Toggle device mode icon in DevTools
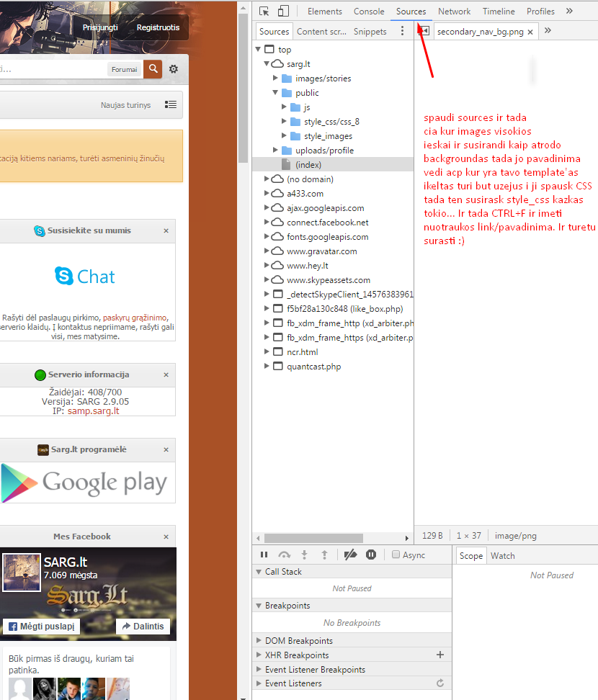This screenshot has height=700, width=598. (x=283, y=12)
